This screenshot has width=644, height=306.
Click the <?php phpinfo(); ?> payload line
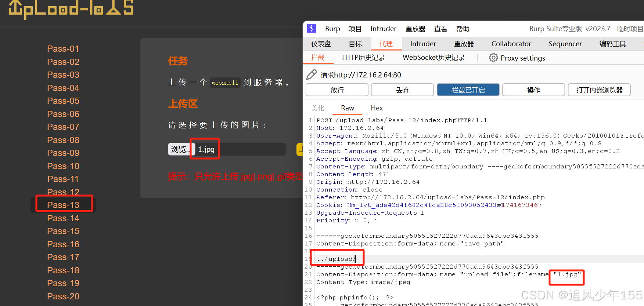355,298
